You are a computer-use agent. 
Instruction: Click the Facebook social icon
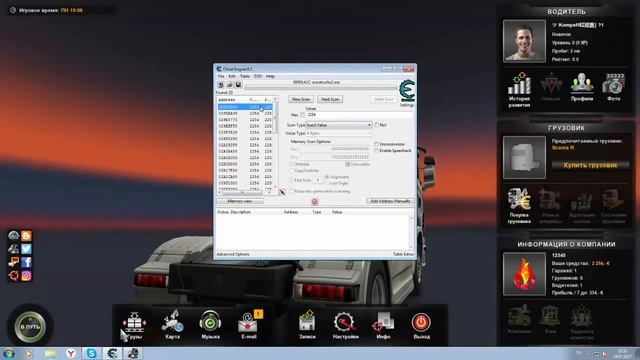26,262
